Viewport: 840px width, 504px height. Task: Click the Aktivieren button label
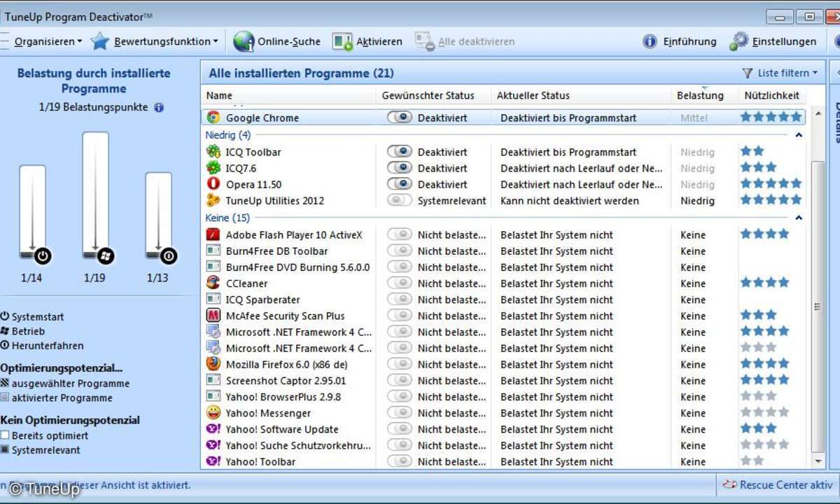pyautogui.click(x=379, y=41)
